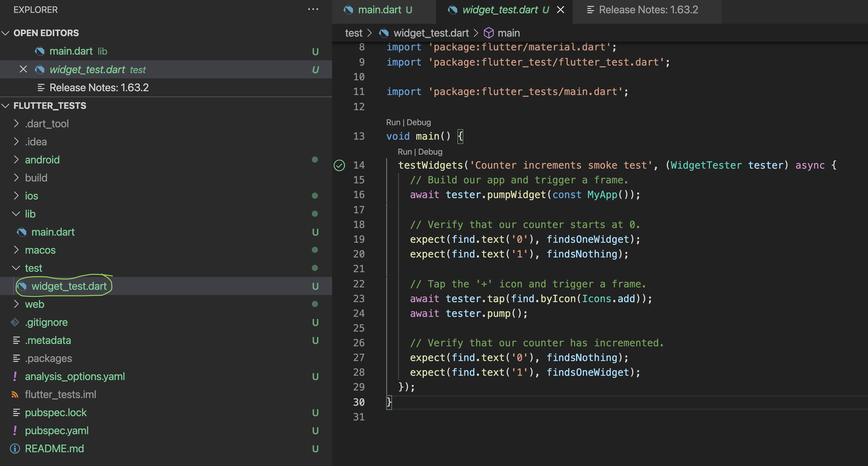Viewport: 868px width, 466px height.
Task: Click the test breadcrumb segment
Action: pyautogui.click(x=353, y=33)
